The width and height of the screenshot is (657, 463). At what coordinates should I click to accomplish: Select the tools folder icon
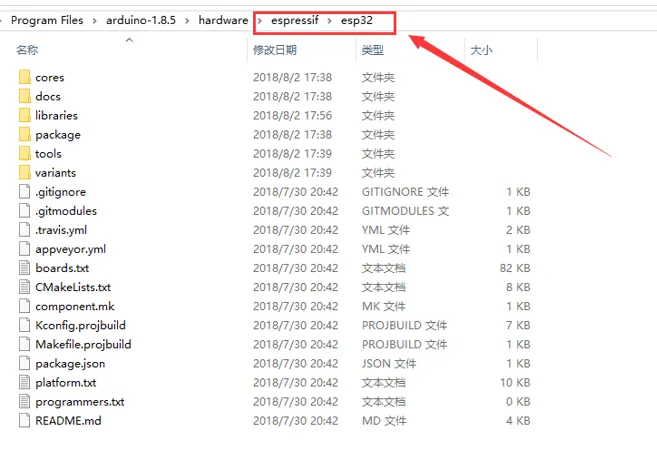pyautogui.click(x=25, y=153)
